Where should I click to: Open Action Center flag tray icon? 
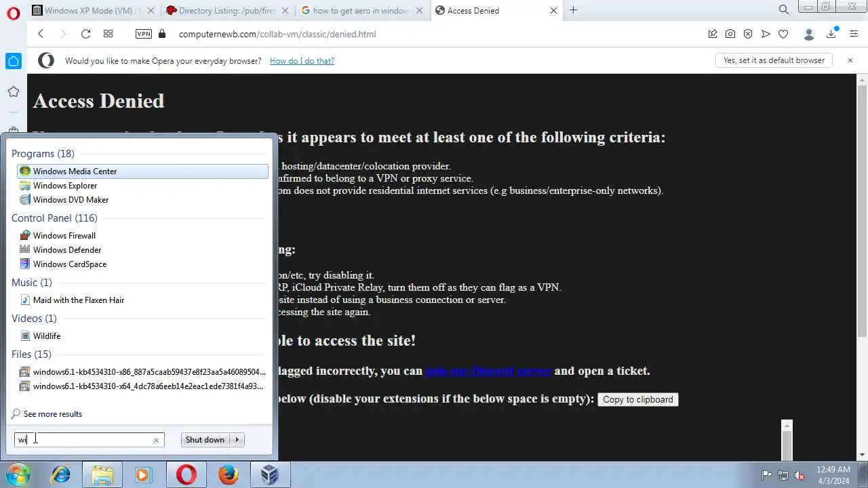click(766, 475)
